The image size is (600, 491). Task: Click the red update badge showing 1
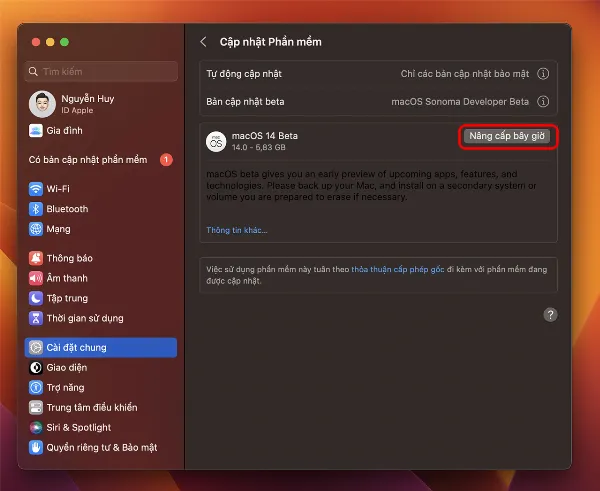tap(166, 160)
